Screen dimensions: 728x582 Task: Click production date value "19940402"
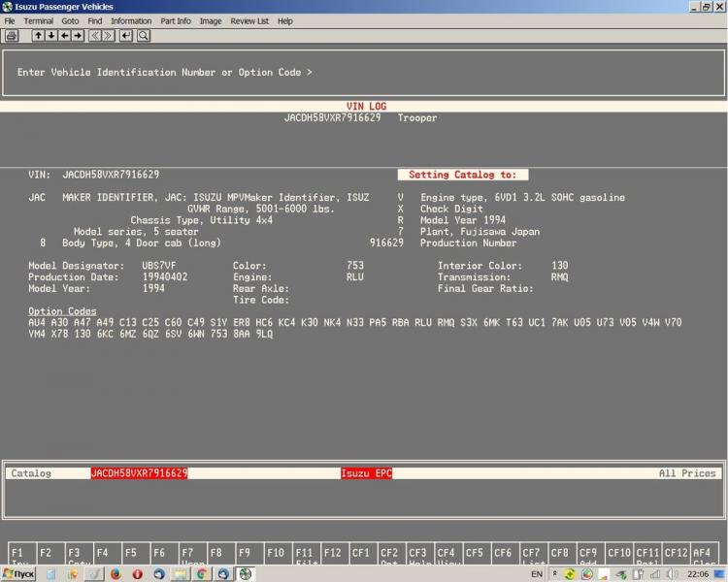pyautogui.click(x=165, y=277)
